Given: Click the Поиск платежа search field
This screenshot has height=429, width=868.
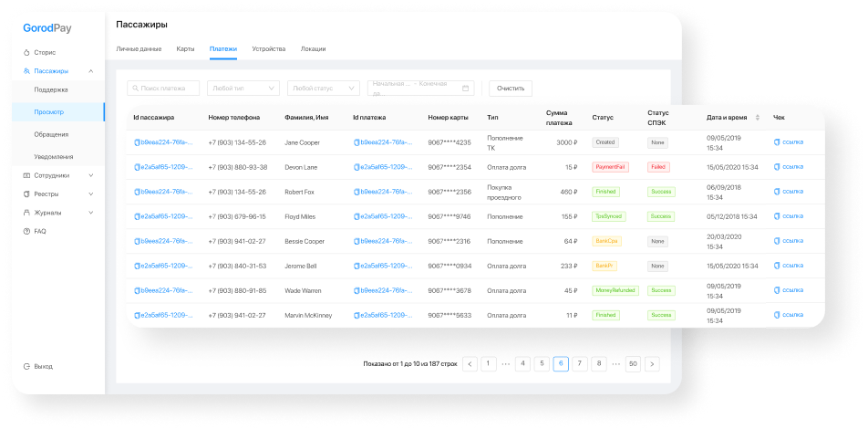Looking at the screenshot, I should pyautogui.click(x=163, y=89).
